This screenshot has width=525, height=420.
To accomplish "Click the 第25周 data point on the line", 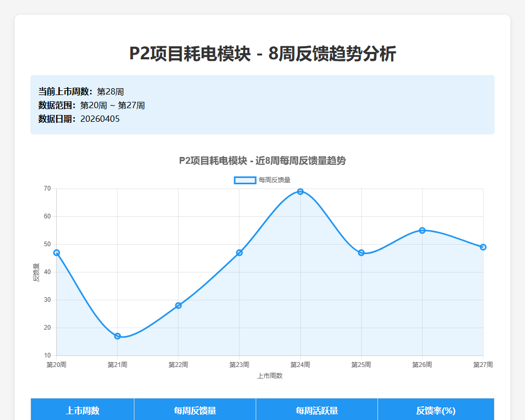I will pos(361,253).
